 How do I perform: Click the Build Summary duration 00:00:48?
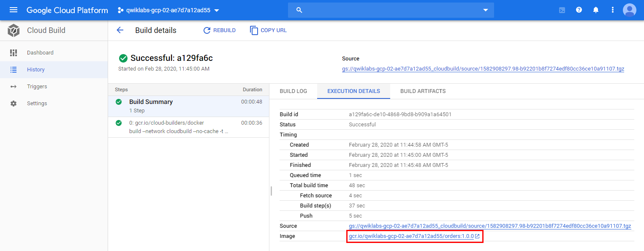pos(252,102)
